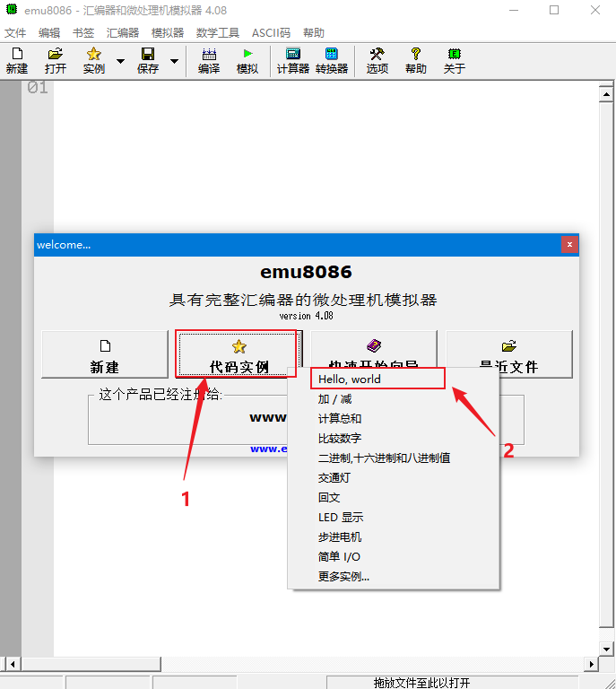Expand the dropdown arrow next to 实例

120,62
